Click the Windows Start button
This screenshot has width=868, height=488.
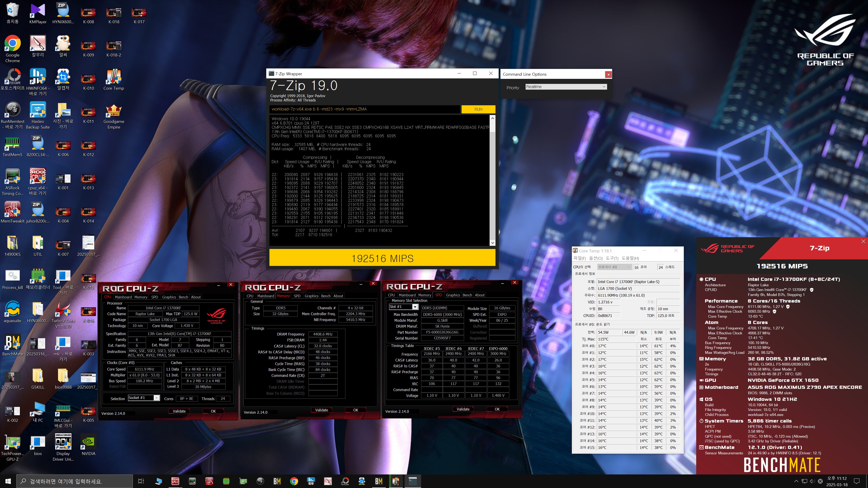[8, 481]
